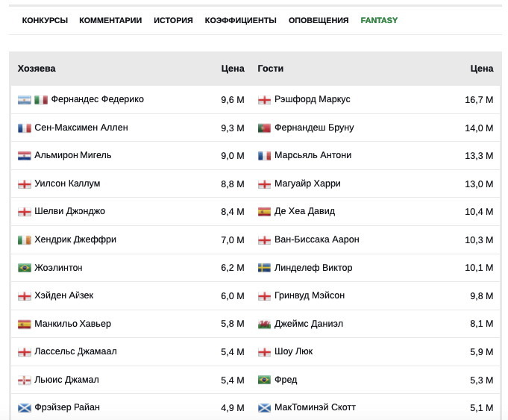Click the Магуайр Харри player name
Image resolution: width=508 pixels, height=420 pixels.
point(307,184)
